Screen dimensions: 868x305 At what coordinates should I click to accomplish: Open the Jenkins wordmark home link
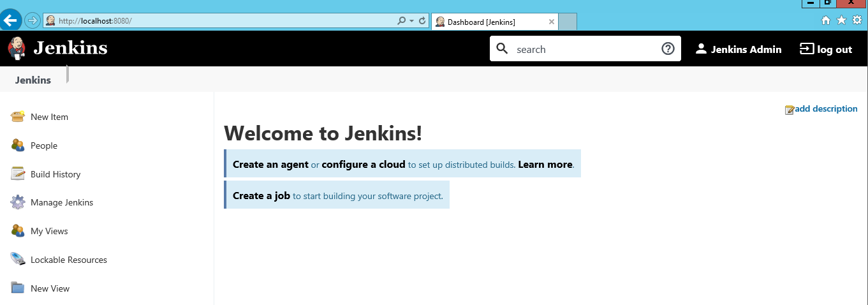[x=70, y=48]
